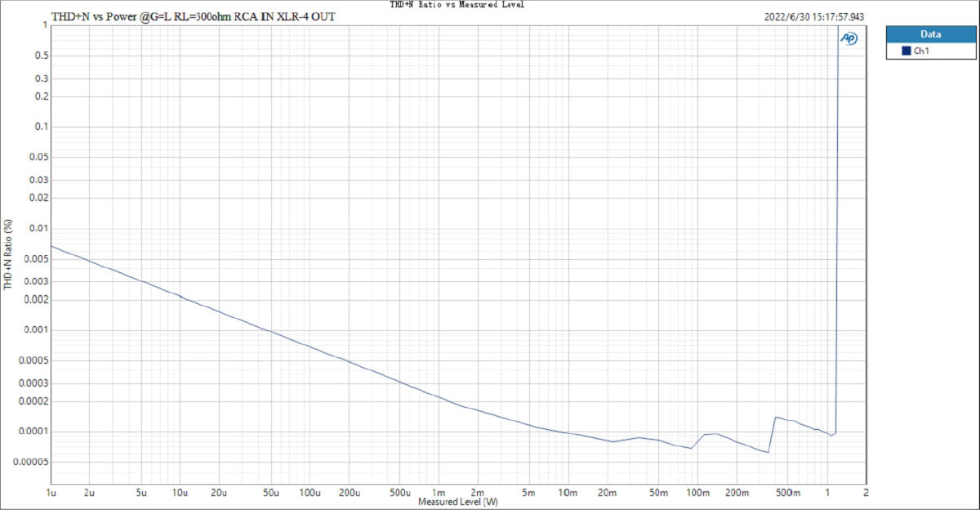Screen dimensions: 980x510
Task: Select the Ch1 trace label in legend
Action: (921, 51)
